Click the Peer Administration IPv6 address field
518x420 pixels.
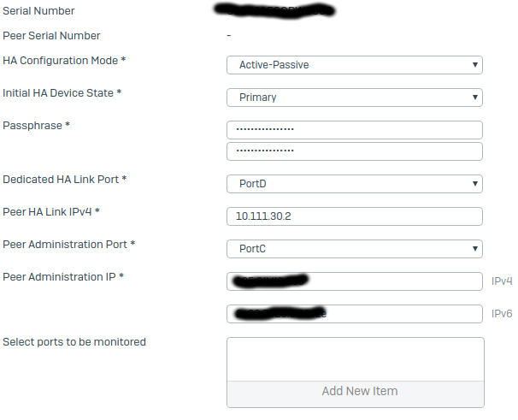(x=355, y=314)
